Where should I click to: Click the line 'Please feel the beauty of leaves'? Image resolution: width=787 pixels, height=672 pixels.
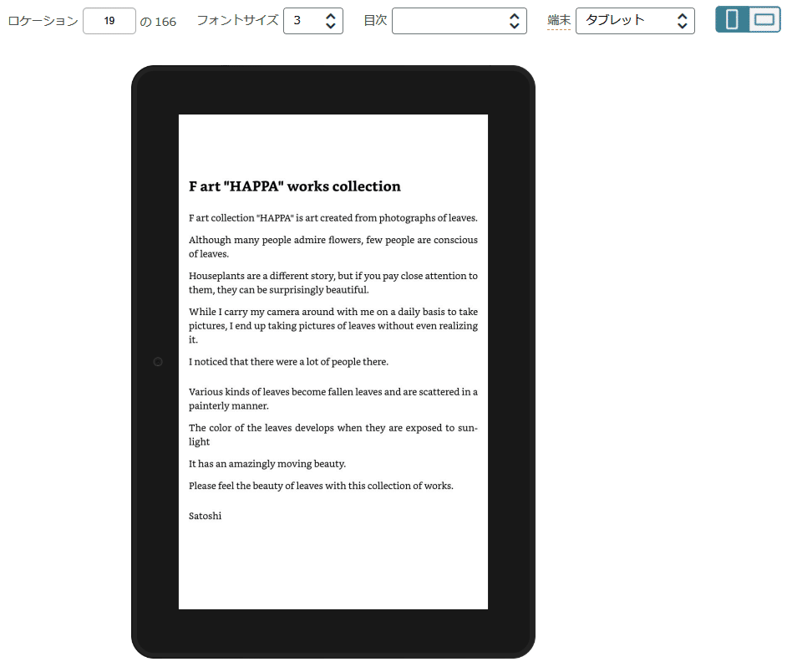321,486
